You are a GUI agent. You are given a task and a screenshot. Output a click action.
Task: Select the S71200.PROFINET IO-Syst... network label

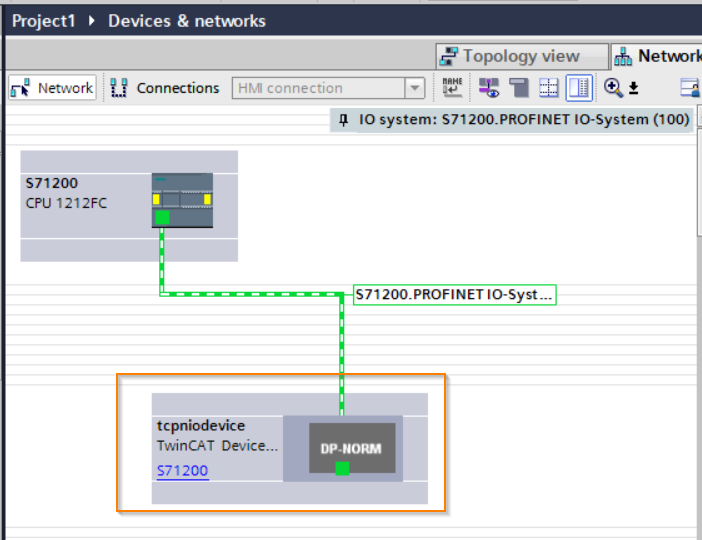[455, 295]
